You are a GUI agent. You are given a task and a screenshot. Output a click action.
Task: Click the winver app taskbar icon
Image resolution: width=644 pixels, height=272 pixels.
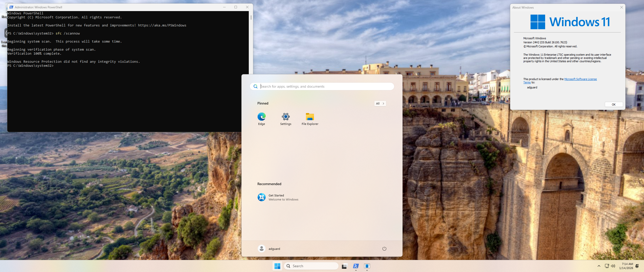[367, 266]
